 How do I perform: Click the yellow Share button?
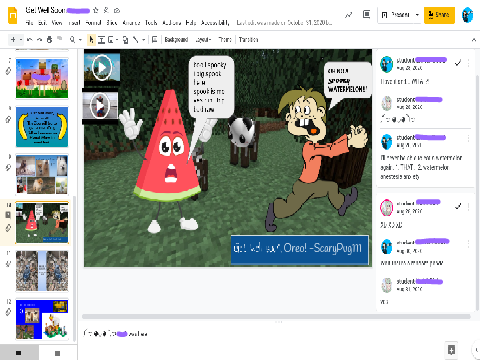439,15
